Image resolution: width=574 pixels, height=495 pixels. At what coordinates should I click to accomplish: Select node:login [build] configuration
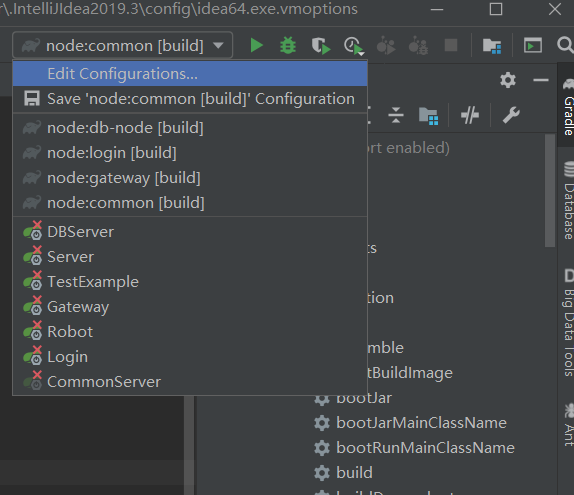[190, 153]
